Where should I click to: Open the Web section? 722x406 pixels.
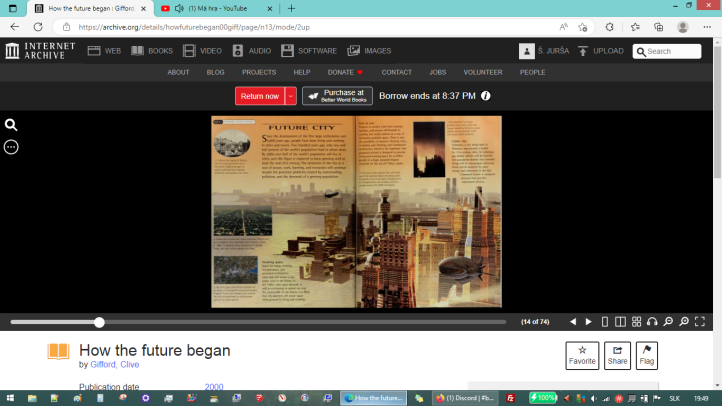(104, 51)
